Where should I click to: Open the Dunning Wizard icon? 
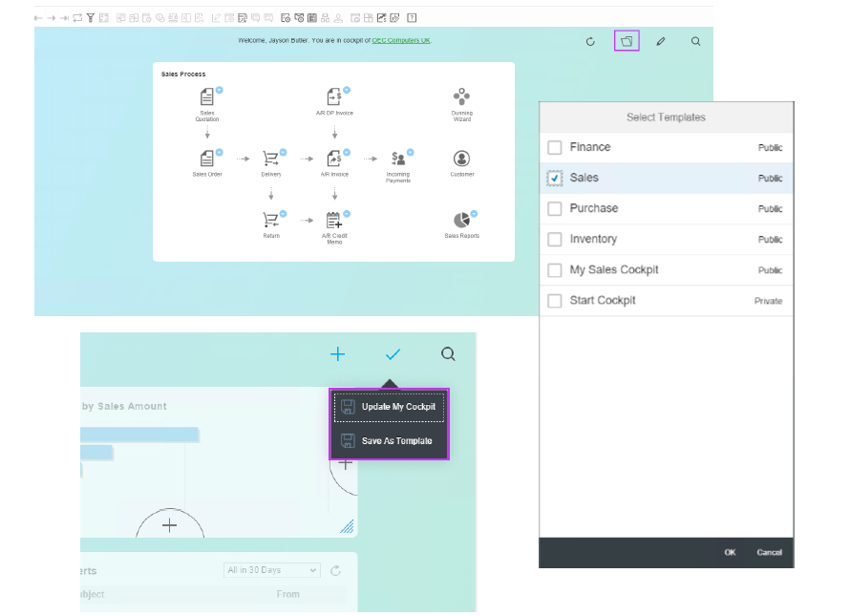[461, 96]
